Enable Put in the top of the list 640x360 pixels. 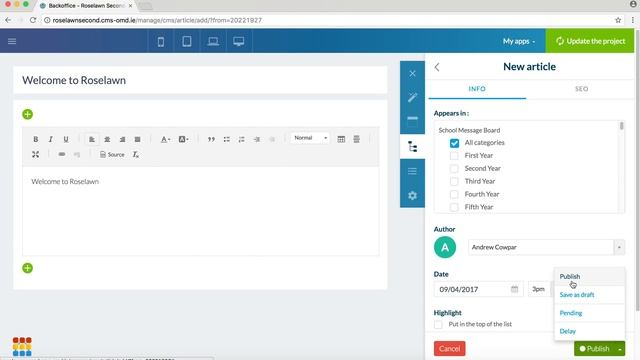pos(438,324)
